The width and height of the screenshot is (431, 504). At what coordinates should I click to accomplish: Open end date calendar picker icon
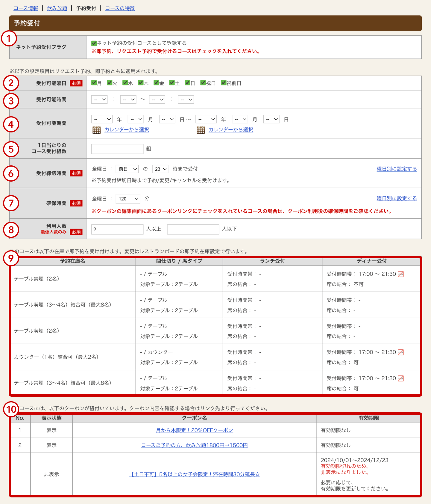[201, 130]
